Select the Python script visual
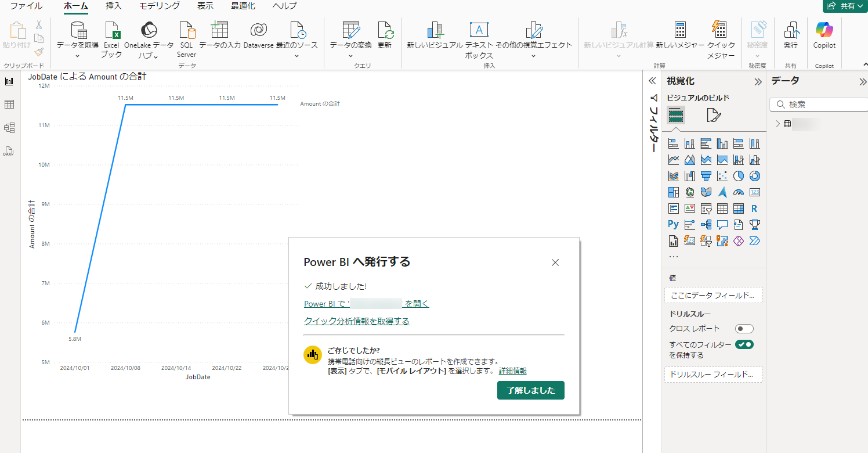The width and height of the screenshot is (868, 453). tap(673, 224)
